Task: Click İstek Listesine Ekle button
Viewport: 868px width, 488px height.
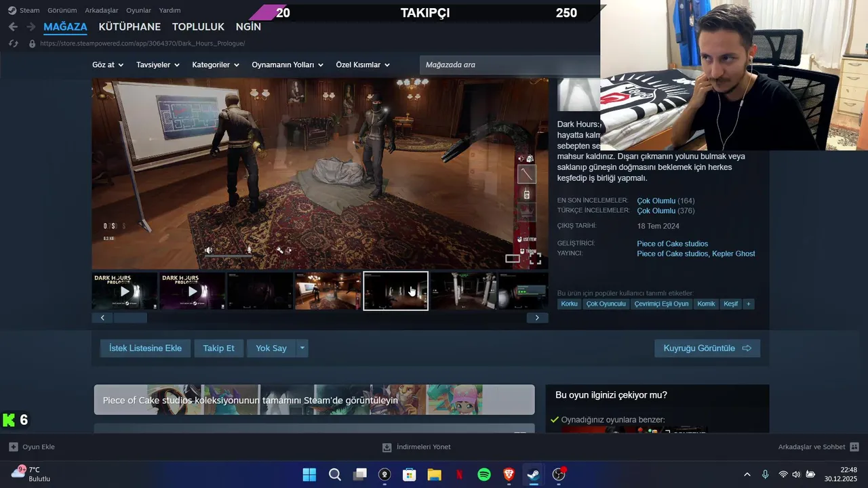Action: tap(145, 348)
